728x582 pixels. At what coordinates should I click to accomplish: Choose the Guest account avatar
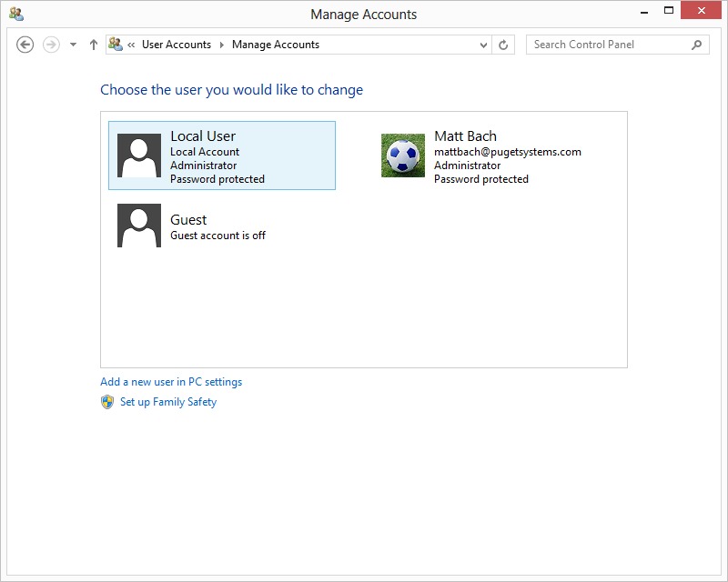pyautogui.click(x=139, y=226)
